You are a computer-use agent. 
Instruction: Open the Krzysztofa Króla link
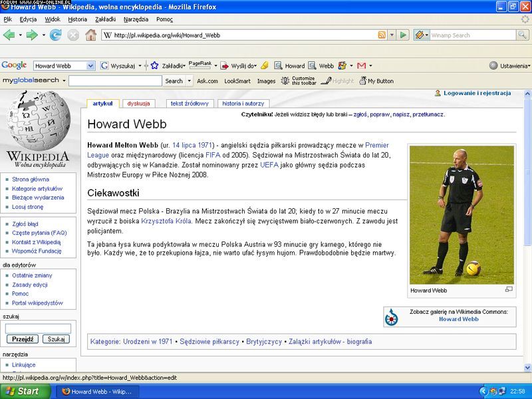166,221
